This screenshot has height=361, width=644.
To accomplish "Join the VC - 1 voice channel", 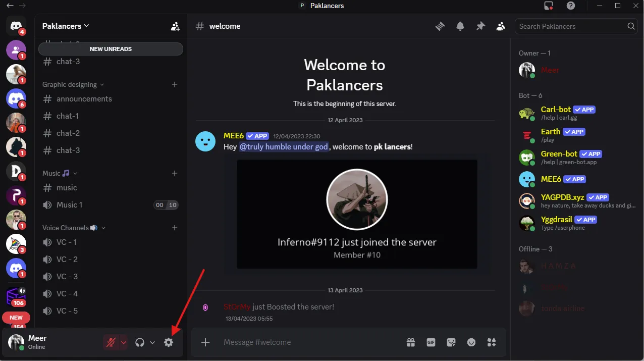I will point(66,242).
